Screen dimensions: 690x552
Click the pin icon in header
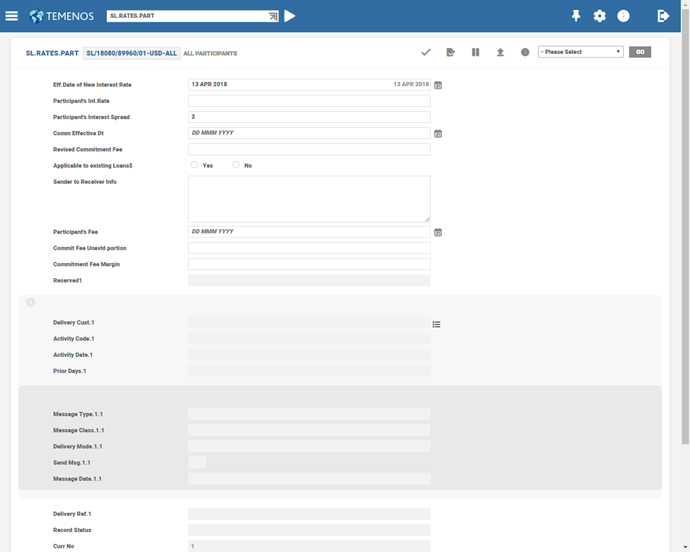pyautogui.click(x=576, y=16)
